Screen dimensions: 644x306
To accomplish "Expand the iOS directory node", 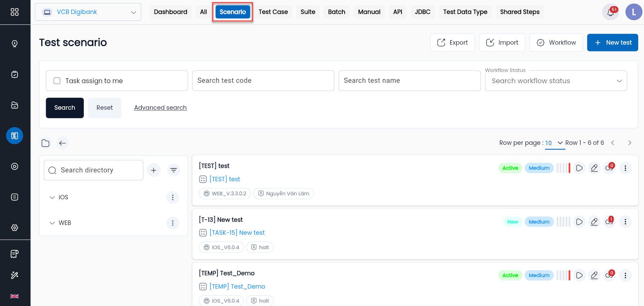I will [x=52, y=197].
